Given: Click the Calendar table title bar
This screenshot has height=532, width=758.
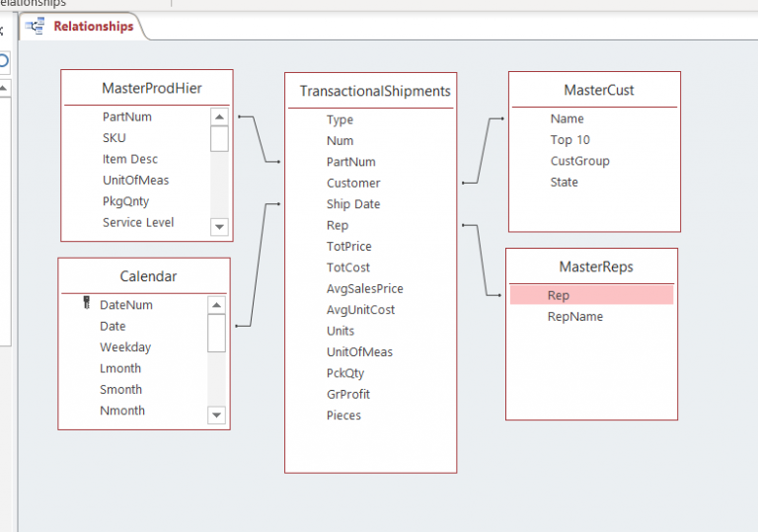Looking at the screenshot, I should (148, 276).
